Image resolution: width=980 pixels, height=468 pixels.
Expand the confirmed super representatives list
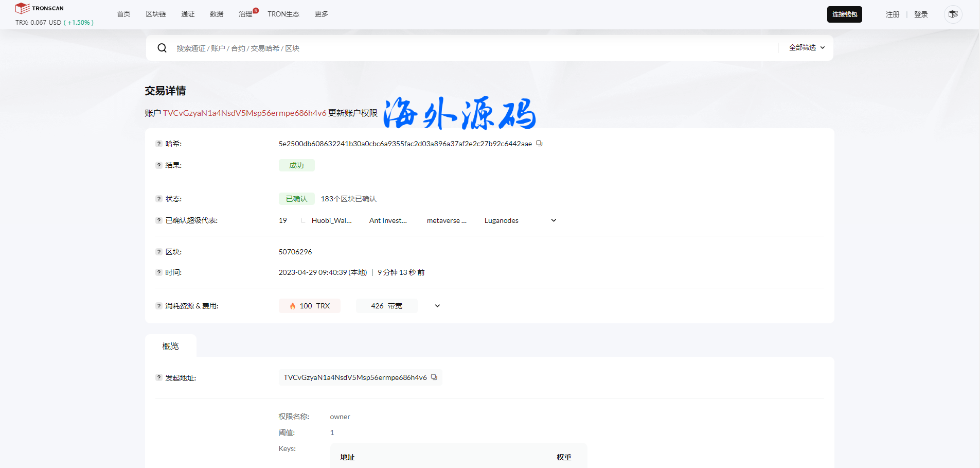pos(554,220)
